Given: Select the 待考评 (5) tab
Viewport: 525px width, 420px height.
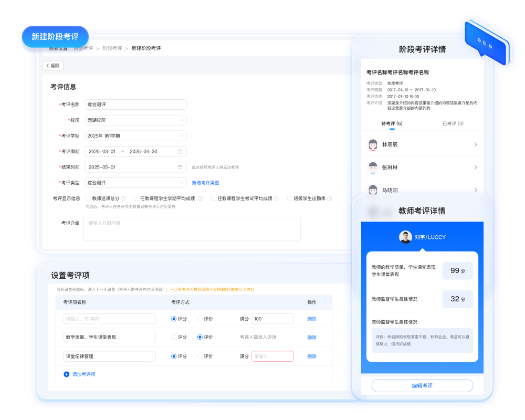Looking at the screenshot, I should point(392,124).
